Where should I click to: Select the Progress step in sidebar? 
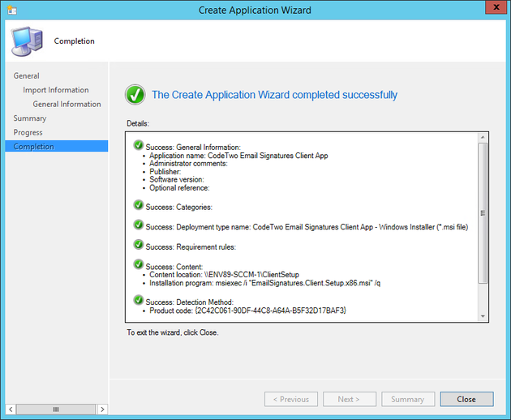point(28,133)
